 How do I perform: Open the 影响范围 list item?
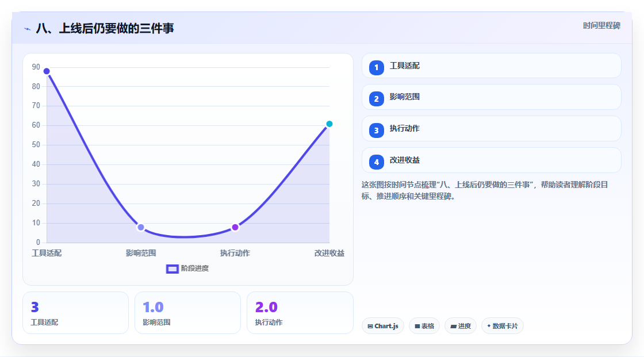point(491,97)
